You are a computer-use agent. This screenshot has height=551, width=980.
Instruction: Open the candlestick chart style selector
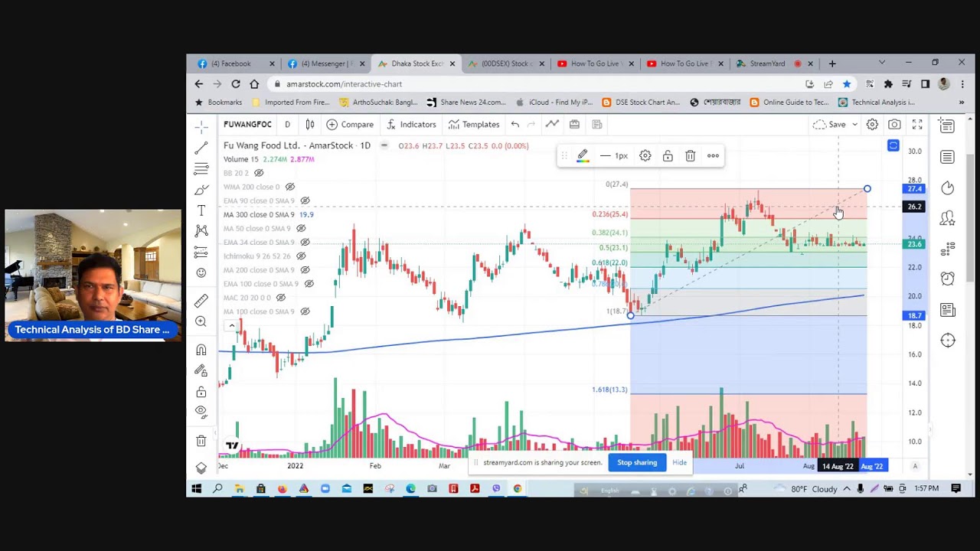point(310,124)
